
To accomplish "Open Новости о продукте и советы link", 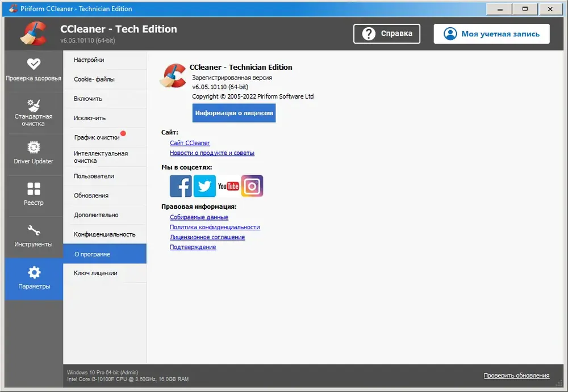I will [212, 153].
